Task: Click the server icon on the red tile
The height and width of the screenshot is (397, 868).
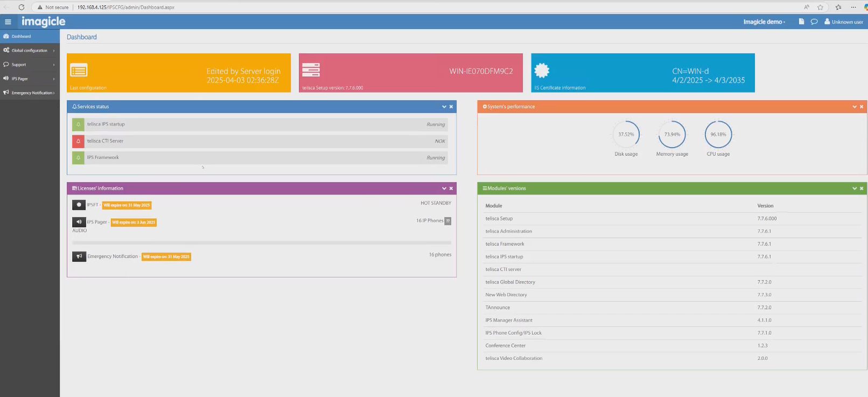Action: [x=311, y=70]
